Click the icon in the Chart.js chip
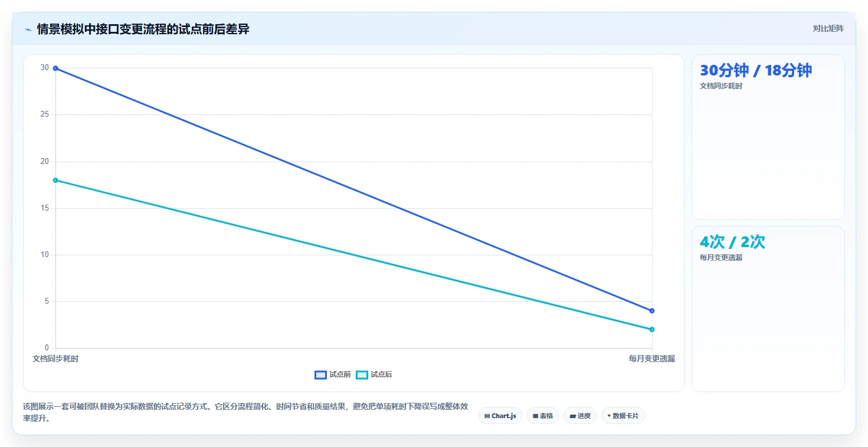Screen dimensions: 868x447 pyautogui.click(x=487, y=416)
